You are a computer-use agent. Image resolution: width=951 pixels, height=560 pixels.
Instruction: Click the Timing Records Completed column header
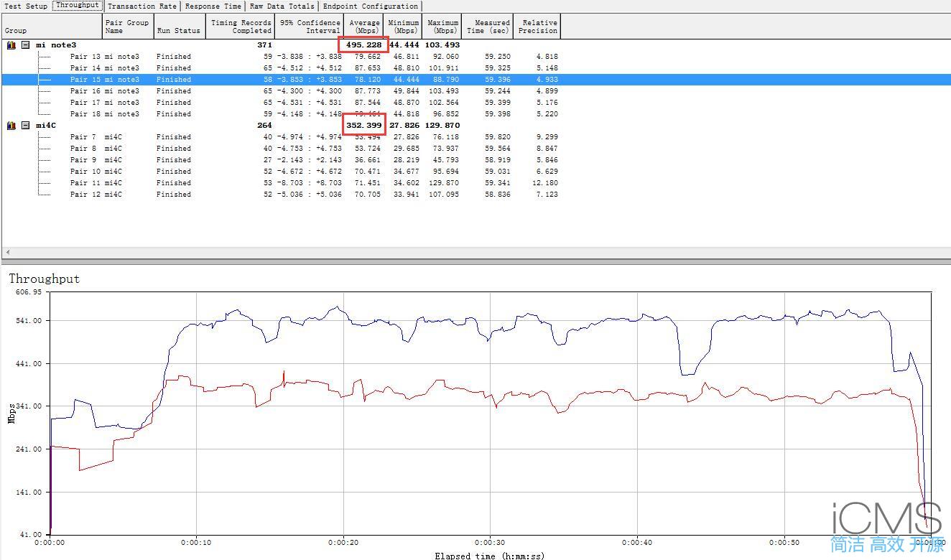tap(240, 27)
